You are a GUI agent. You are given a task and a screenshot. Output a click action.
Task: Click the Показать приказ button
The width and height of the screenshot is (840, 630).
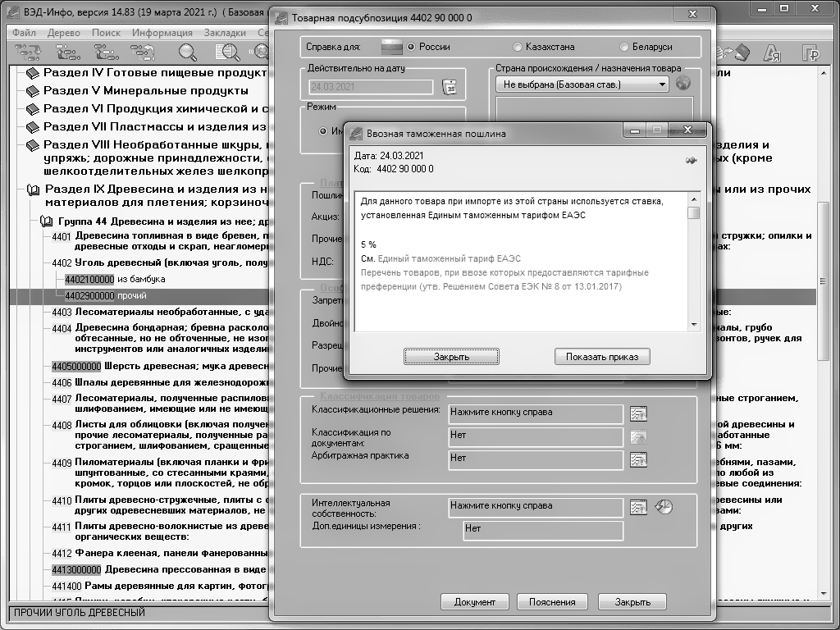coord(602,357)
